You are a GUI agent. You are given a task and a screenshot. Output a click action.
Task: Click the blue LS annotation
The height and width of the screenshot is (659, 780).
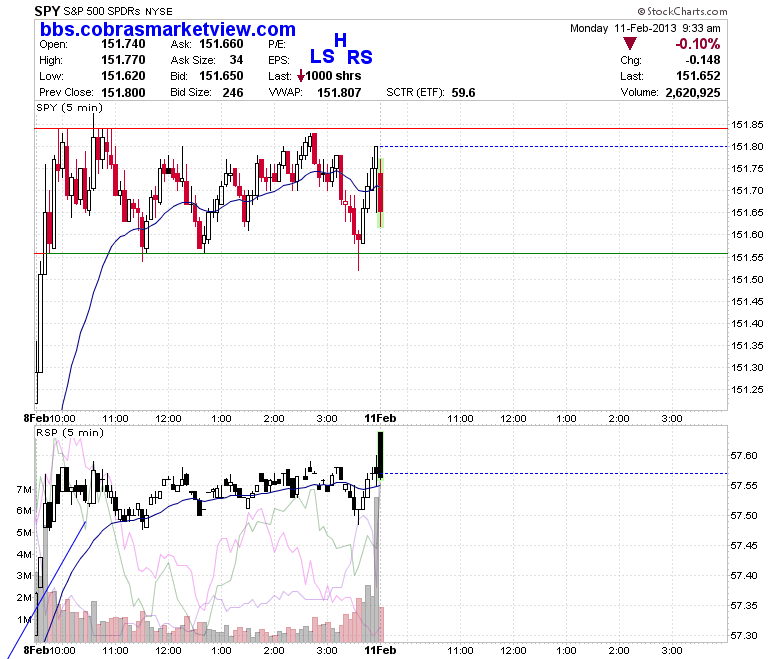322,57
